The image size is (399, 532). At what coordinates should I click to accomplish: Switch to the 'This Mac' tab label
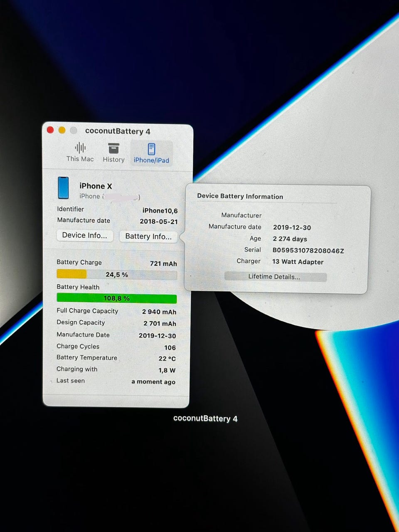[80, 159]
